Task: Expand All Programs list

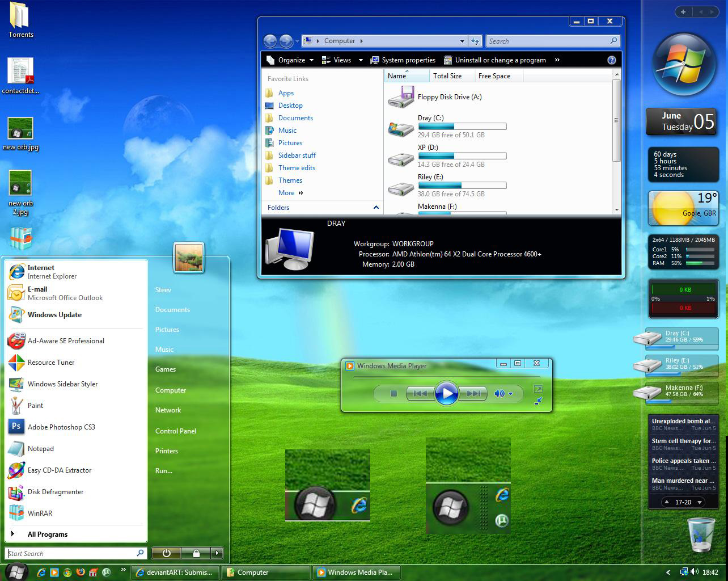Action: 77,534
